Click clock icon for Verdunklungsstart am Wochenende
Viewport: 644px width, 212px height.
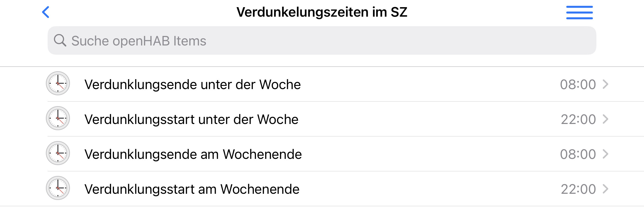pos(58,188)
